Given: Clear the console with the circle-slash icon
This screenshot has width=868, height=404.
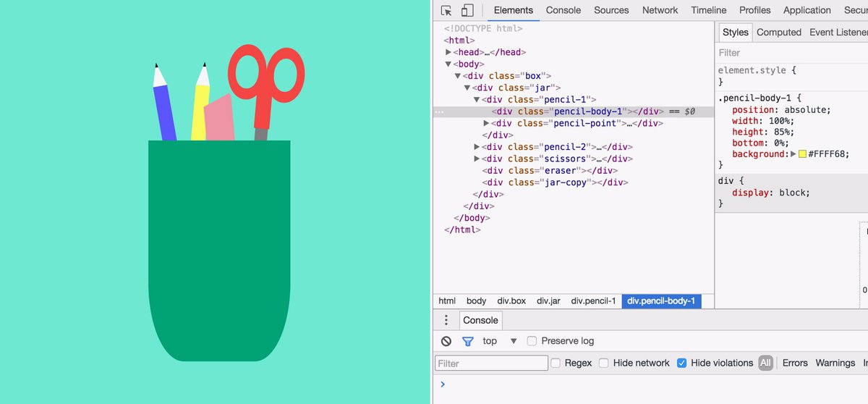Looking at the screenshot, I should pyautogui.click(x=446, y=341).
